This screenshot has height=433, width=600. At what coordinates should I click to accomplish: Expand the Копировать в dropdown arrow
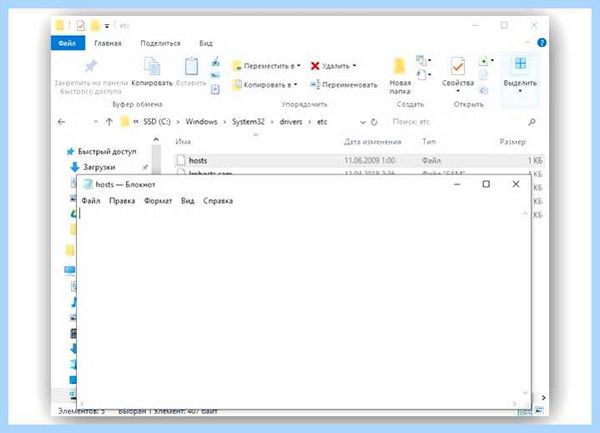click(x=295, y=85)
